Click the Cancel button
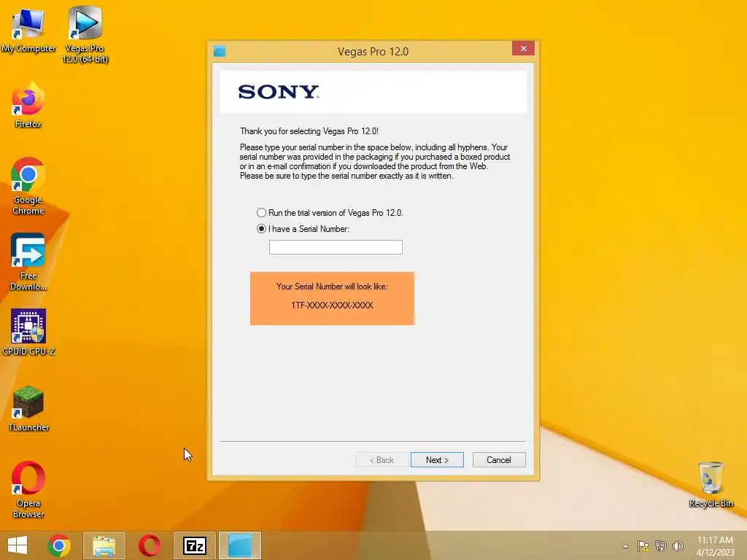This screenshot has width=747, height=560. tap(499, 460)
